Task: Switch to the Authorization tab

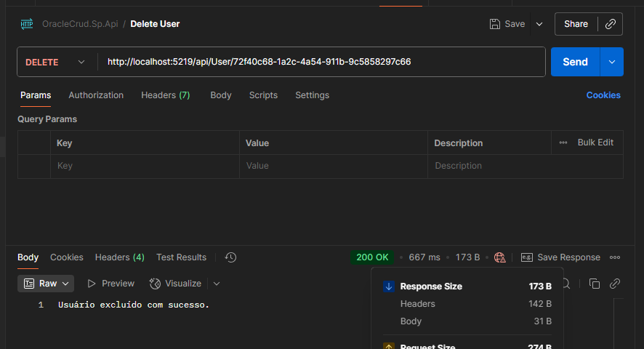Action: [96, 95]
